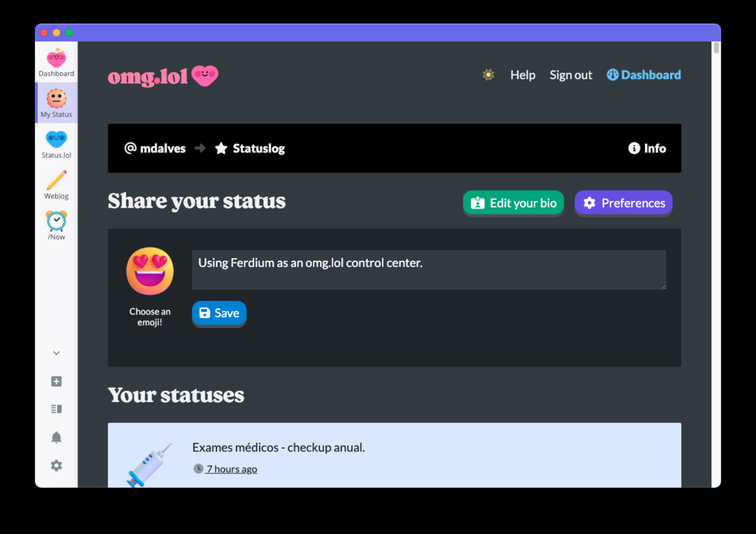Open the Status.lol sidebar service
This screenshot has height=534, width=756.
point(56,144)
